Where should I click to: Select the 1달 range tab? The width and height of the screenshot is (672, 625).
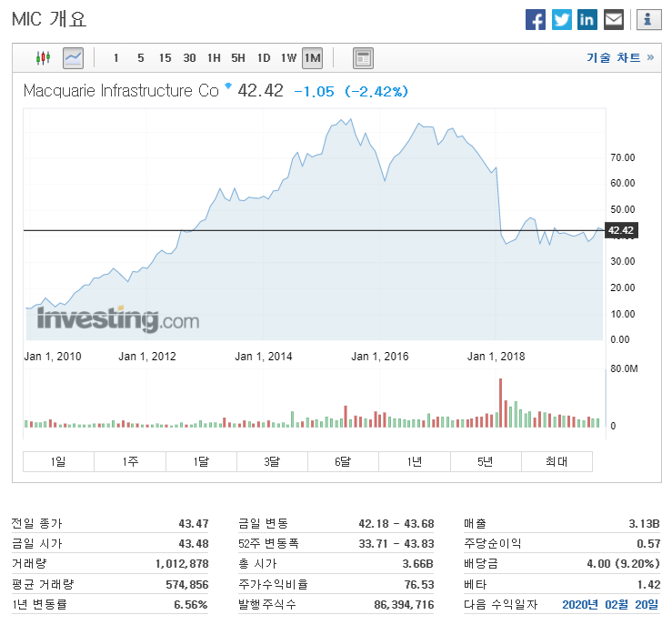point(201,461)
